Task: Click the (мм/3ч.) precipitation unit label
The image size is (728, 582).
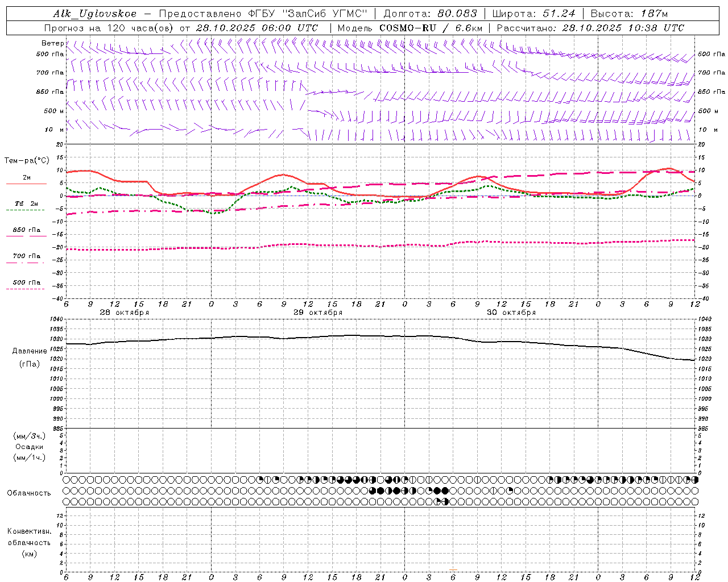Action: (x=30, y=436)
